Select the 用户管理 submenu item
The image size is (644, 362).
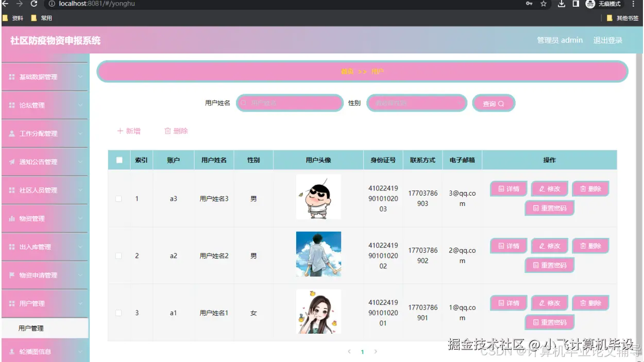tap(45, 328)
